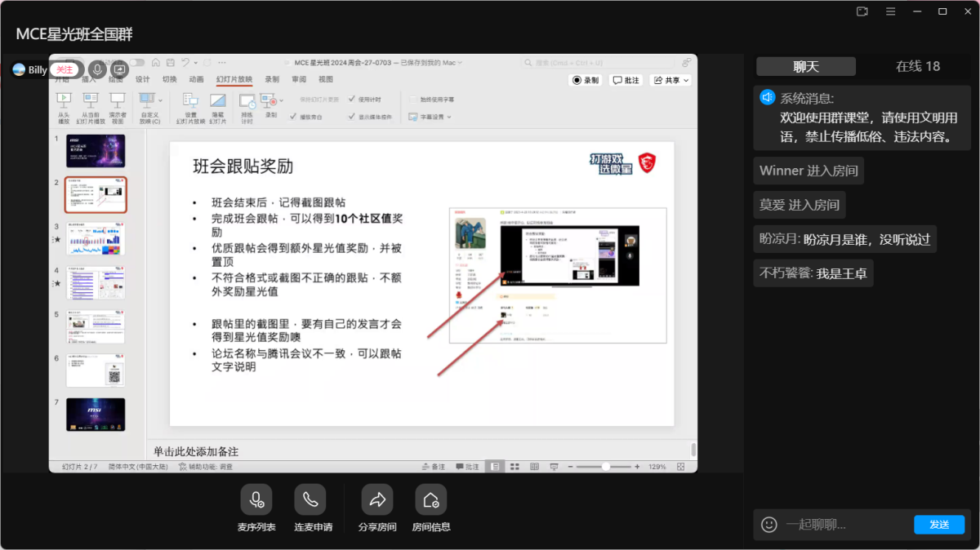Open 房间信息 room info icon

430,499
